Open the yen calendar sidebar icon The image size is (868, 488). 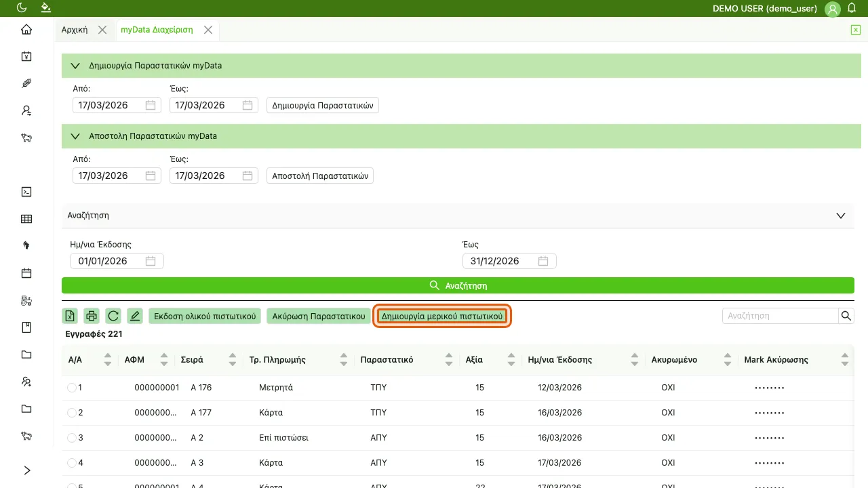(x=26, y=56)
